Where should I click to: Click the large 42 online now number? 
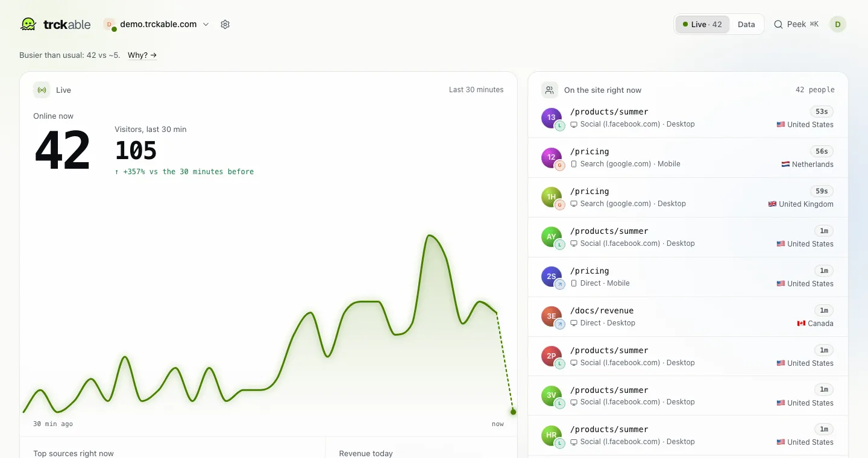(x=63, y=151)
